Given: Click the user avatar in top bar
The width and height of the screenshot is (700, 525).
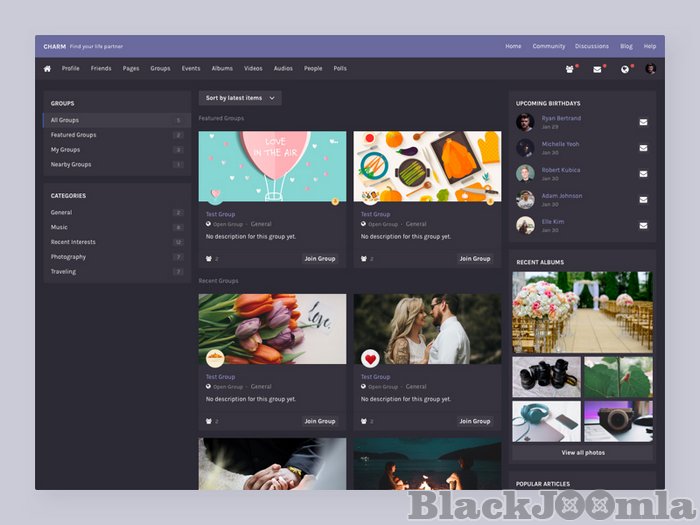Looking at the screenshot, I should click(x=650, y=69).
